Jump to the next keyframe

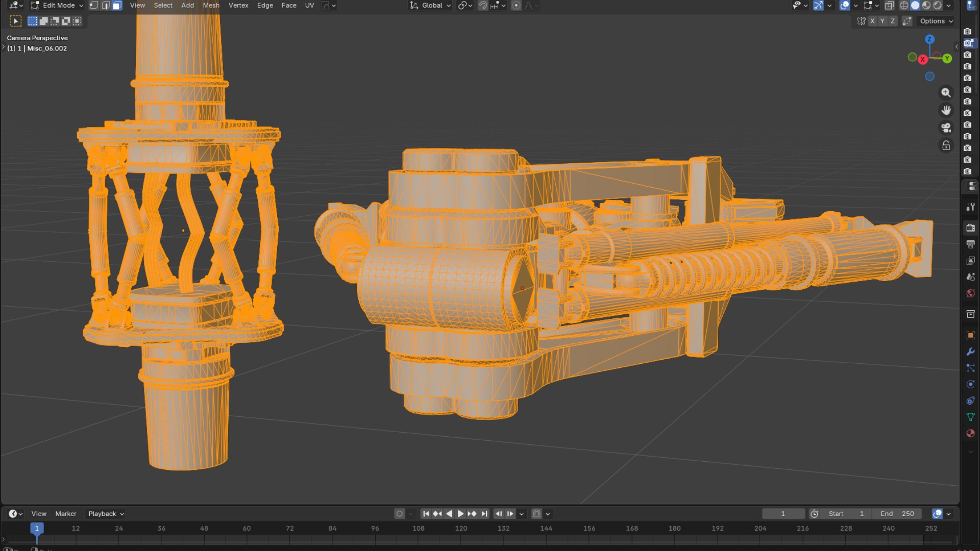(472, 514)
